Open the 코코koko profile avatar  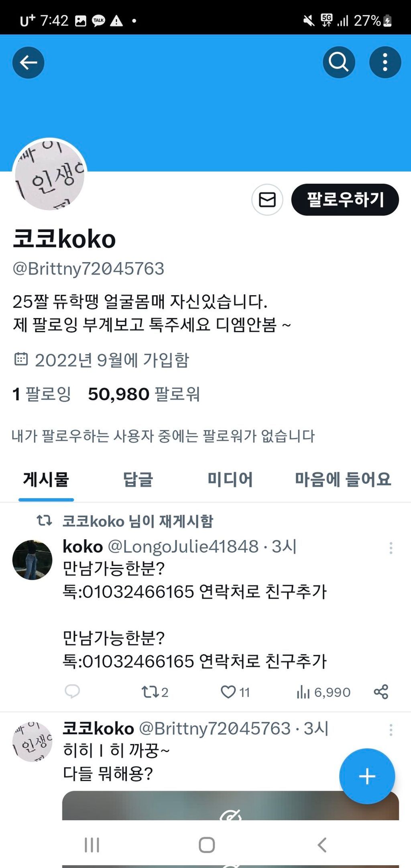click(50, 175)
